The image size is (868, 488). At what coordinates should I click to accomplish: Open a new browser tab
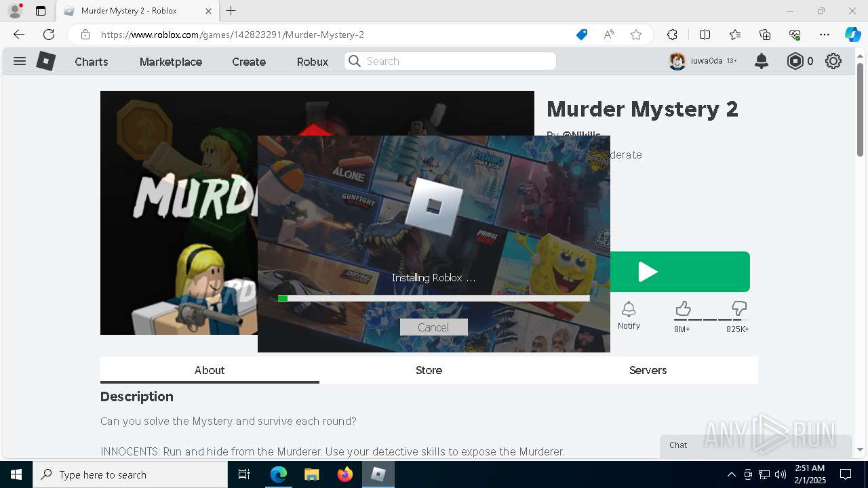231,11
